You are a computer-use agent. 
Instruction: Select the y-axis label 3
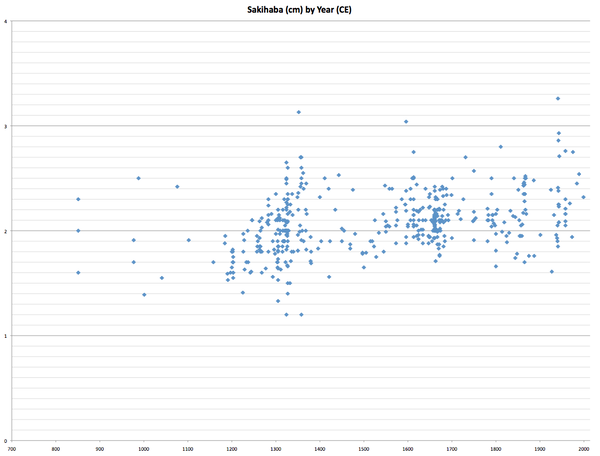(x=8, y=126)
